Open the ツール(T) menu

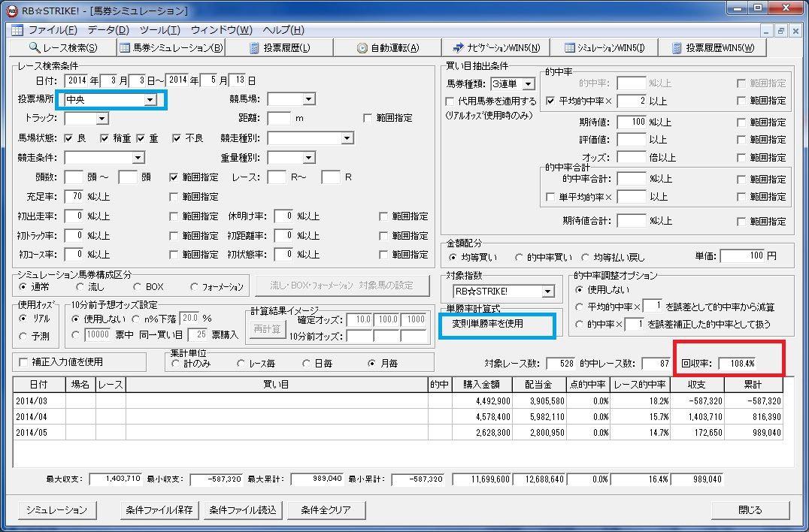click(x=160, y=30)
